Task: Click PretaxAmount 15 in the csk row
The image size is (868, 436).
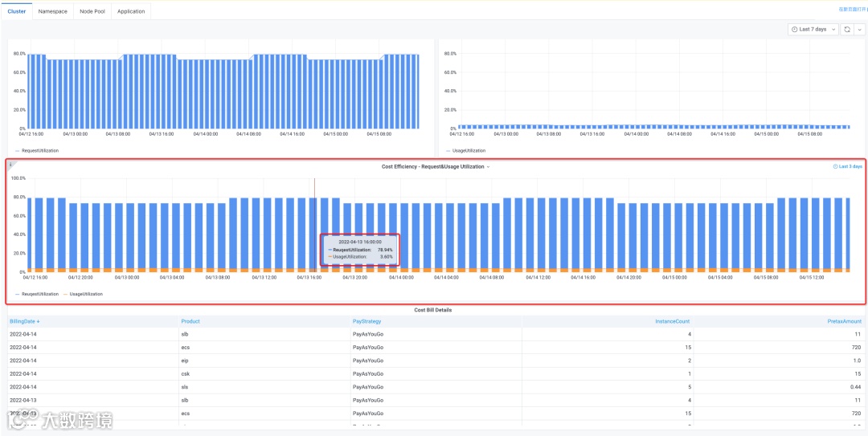Action: [858, 374]
